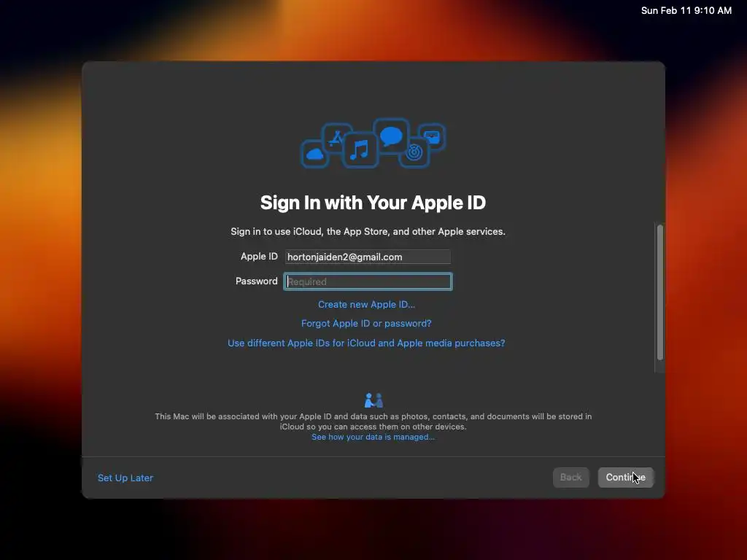The height and width of the screenshot is (560, 747).
Task: Click the Sign In with Your Apple ID heading
Action: coord(373,203)
